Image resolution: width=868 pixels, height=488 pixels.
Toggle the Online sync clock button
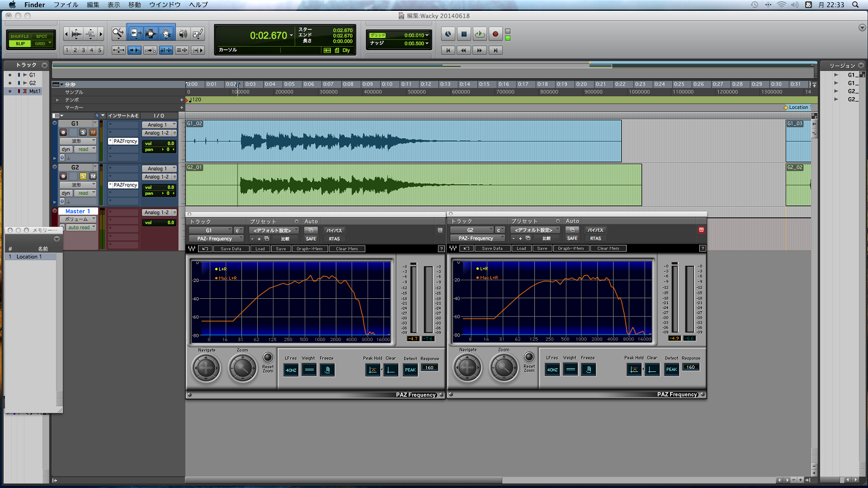point(448,34)
